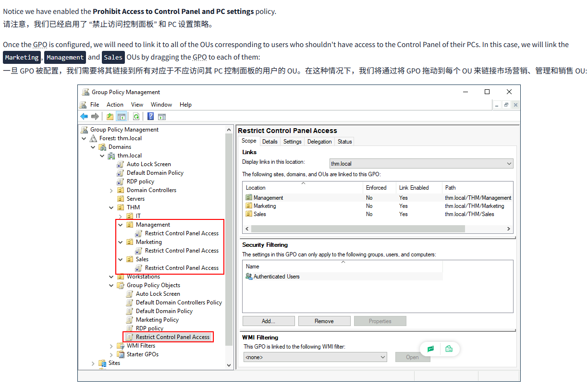Click the Links list scroll-right arrow
Screen dimensions: 588x387
tap(509, 229)
